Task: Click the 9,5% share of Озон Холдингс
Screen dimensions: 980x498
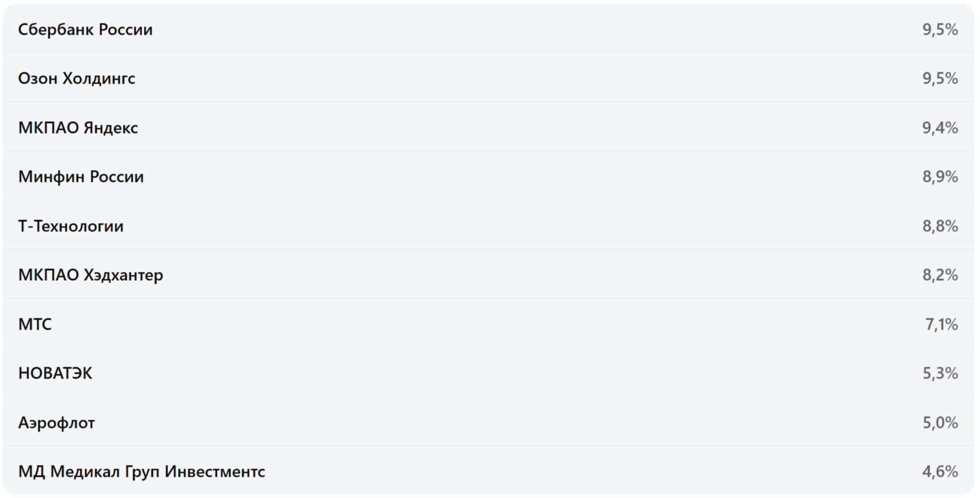Action: click(x=940, y=78)
